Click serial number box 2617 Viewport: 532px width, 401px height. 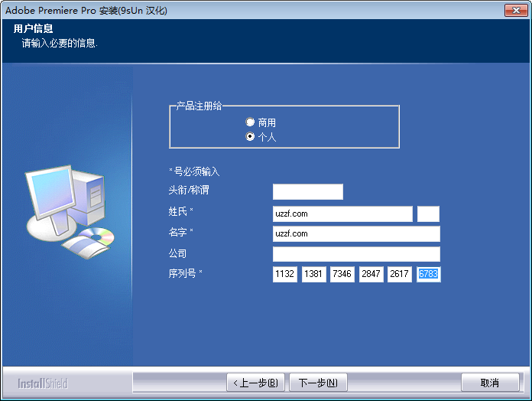coord(400,274)
